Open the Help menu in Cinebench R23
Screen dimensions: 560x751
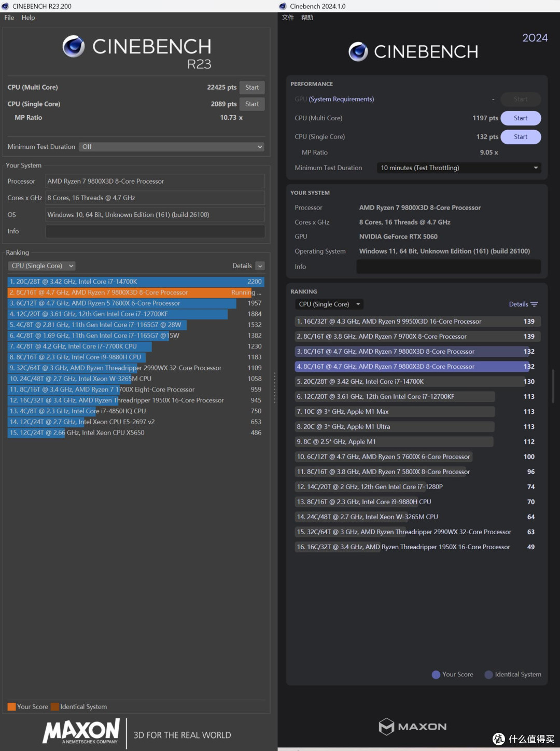pos(29,18)
